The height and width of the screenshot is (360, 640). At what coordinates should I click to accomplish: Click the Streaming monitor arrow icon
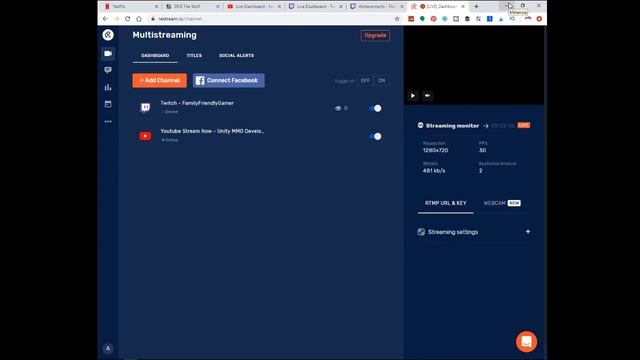pyautogui.click(x=485, y=126)
